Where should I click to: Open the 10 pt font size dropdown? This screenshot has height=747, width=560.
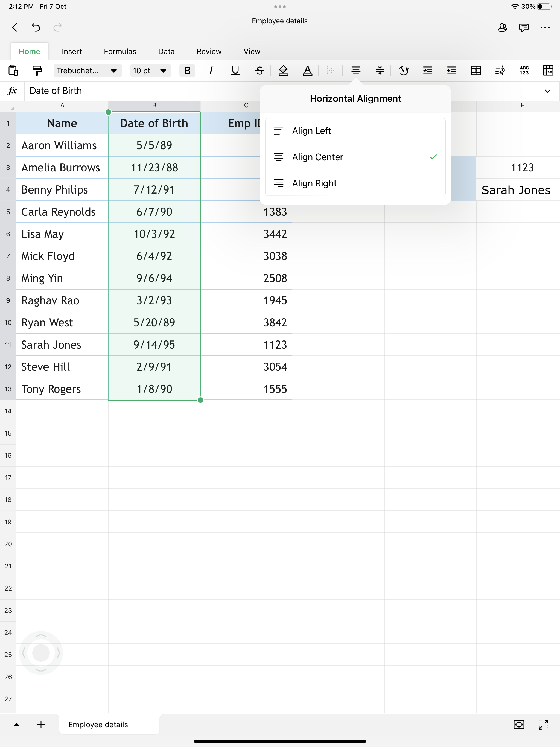pos(150,71)
